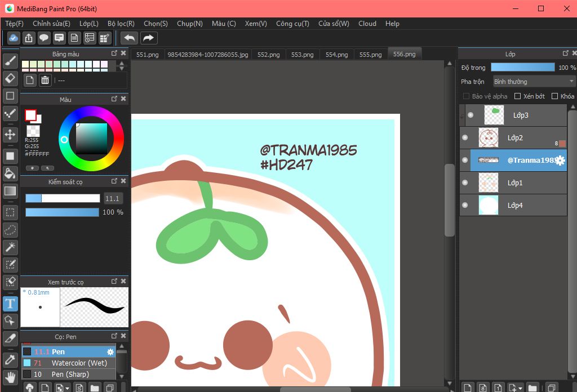The width and height of the screenshot is (577, 392).
Task: Choose the Magic Wand tool
Action: [10, 247]
